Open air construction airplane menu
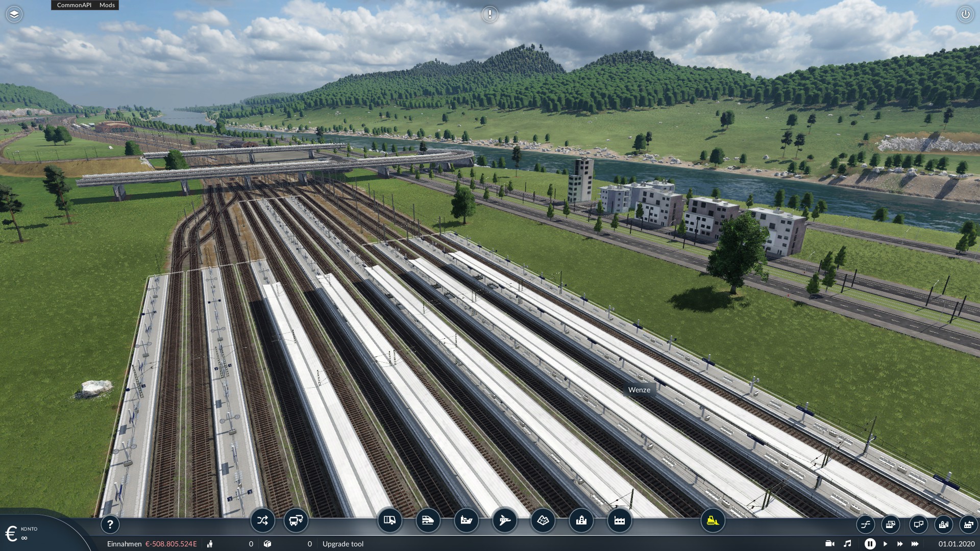 [x=504, y=521]
